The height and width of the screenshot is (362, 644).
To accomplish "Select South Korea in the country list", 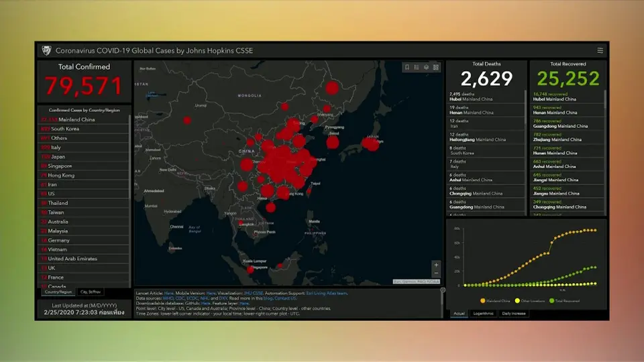I will [x=83, y=129].
